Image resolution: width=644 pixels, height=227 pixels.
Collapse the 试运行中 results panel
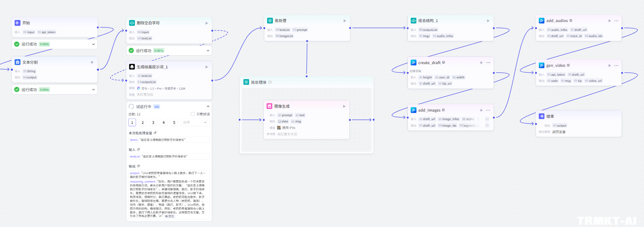[x=208, y=107]
